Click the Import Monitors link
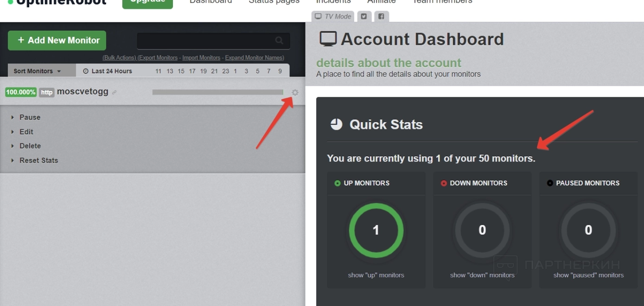This screenshot has height=306, width=644. tap(201, 58)
